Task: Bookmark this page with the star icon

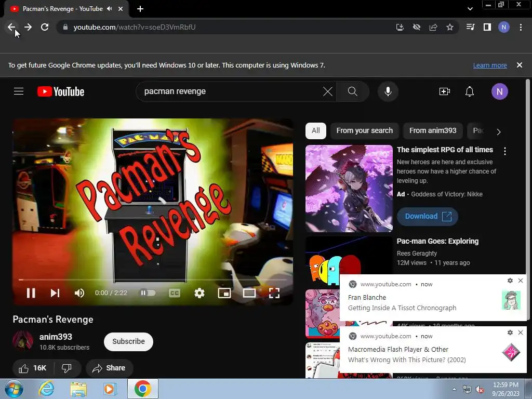Action: click(450, 27)
